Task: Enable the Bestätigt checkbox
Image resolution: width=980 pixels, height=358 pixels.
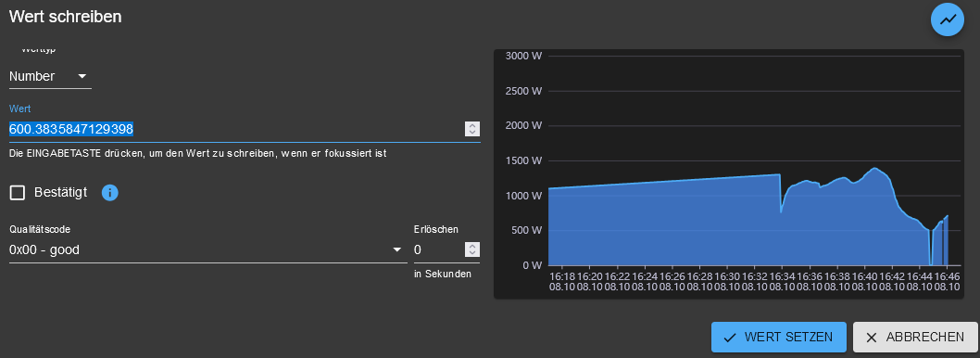Action: coord(18,193)
